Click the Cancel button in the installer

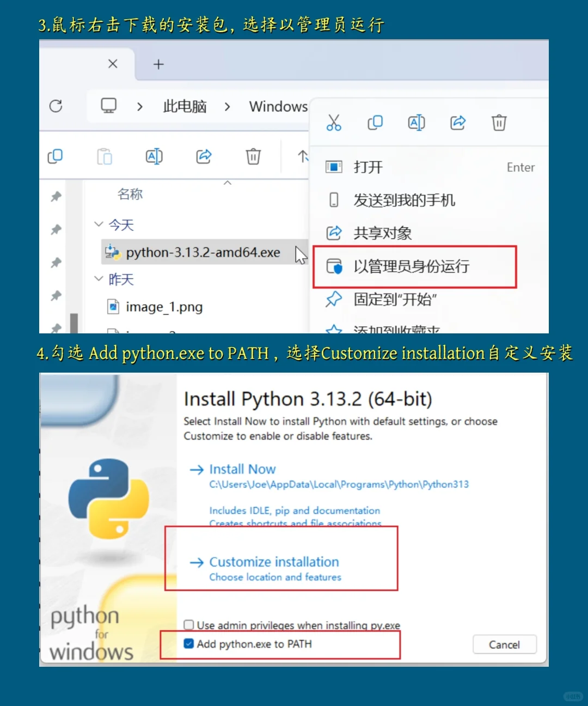coord(504,644)
